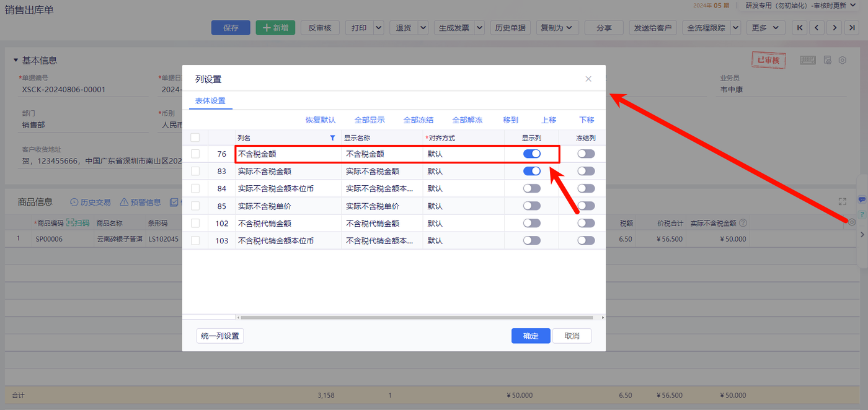
Task: Open the help question icon in right sidebar
Action: click(x=862, y=214)
